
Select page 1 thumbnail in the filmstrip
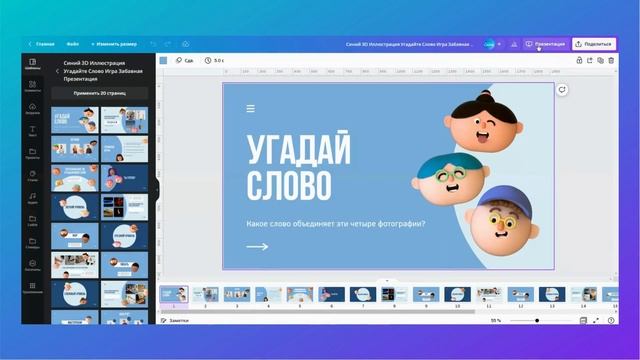(x=174, y=294)
